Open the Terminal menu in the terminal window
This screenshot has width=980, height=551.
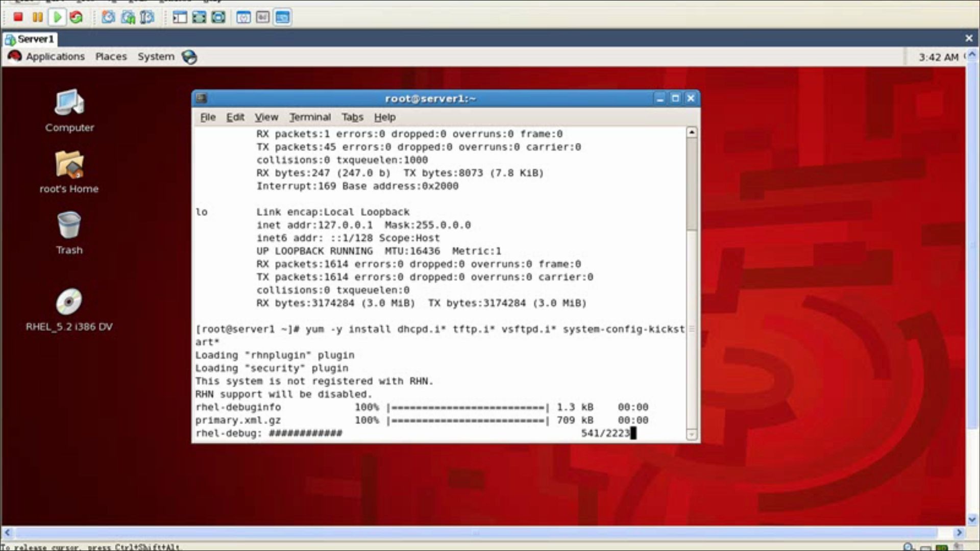[x=310, y=117]
